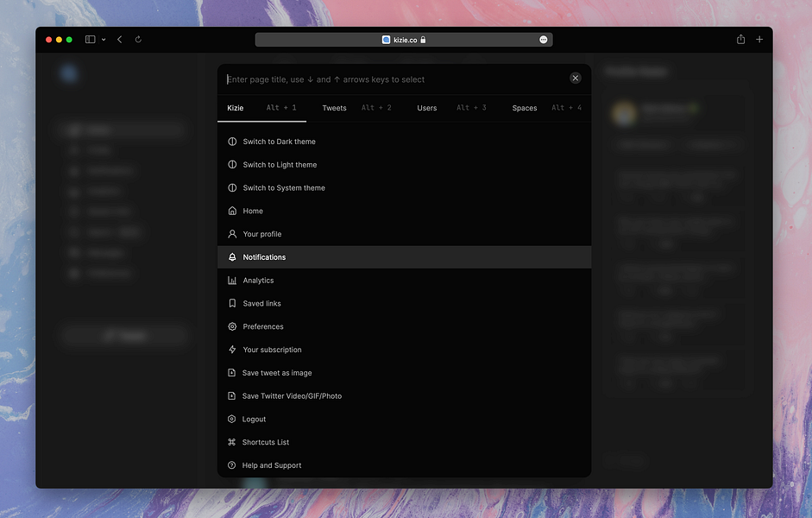Choose Switch to System theme
Image resolution: width=812 pixels, height=518 pixels.
[x=404, y=187]
